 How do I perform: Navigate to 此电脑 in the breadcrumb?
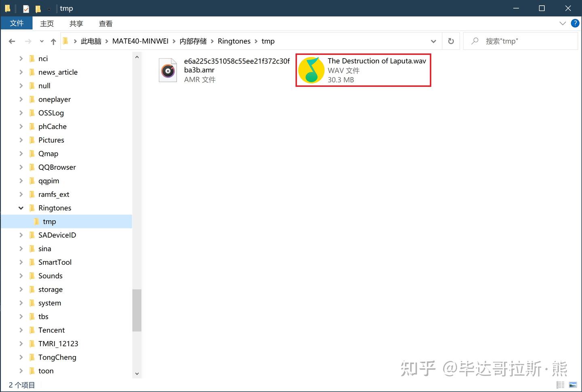(x=91, y=41)
